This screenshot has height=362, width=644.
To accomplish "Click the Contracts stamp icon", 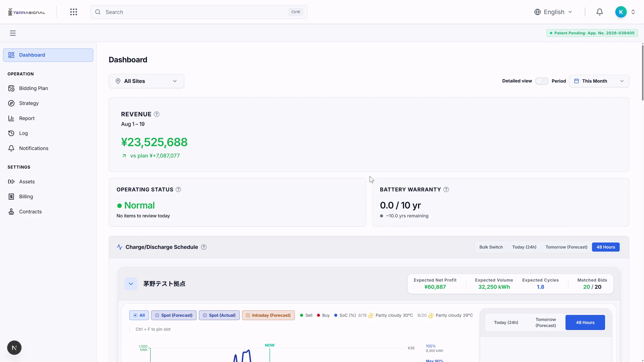I will [11, 212].
